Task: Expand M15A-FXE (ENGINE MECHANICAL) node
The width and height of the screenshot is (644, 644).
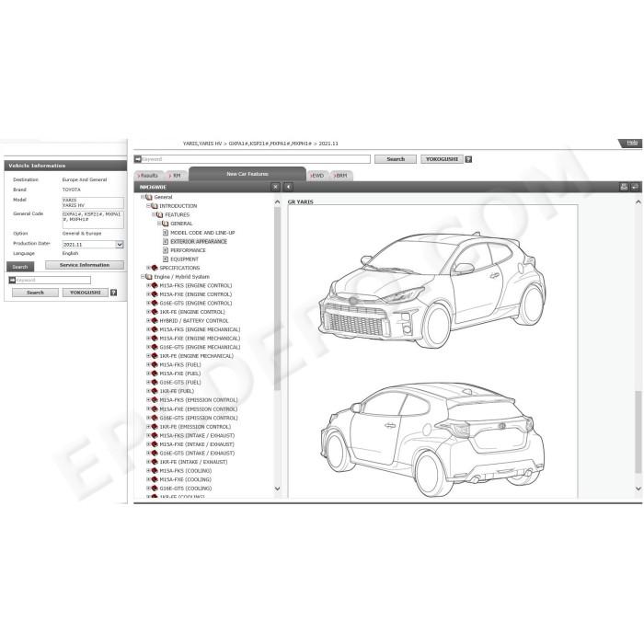Action: 148,339
